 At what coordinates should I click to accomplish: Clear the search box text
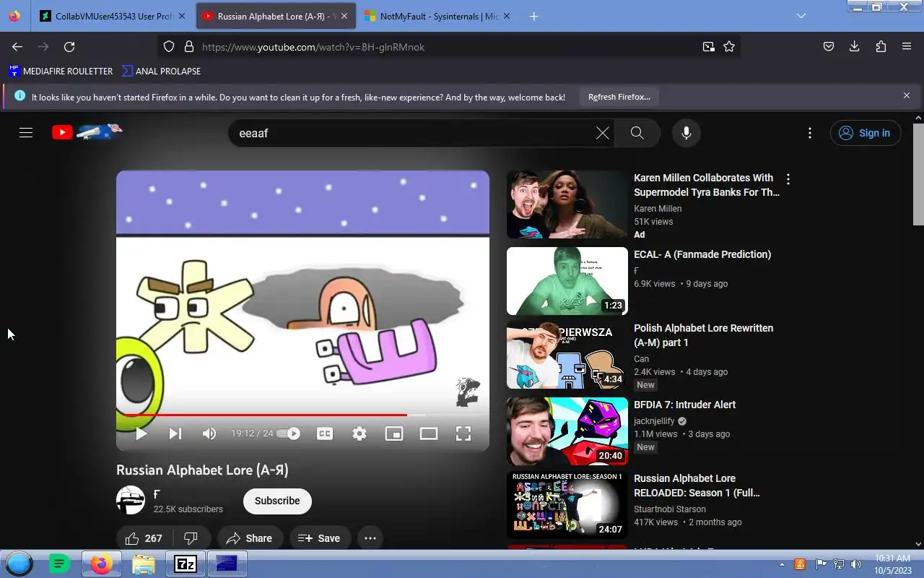click(x=602, y=133)
